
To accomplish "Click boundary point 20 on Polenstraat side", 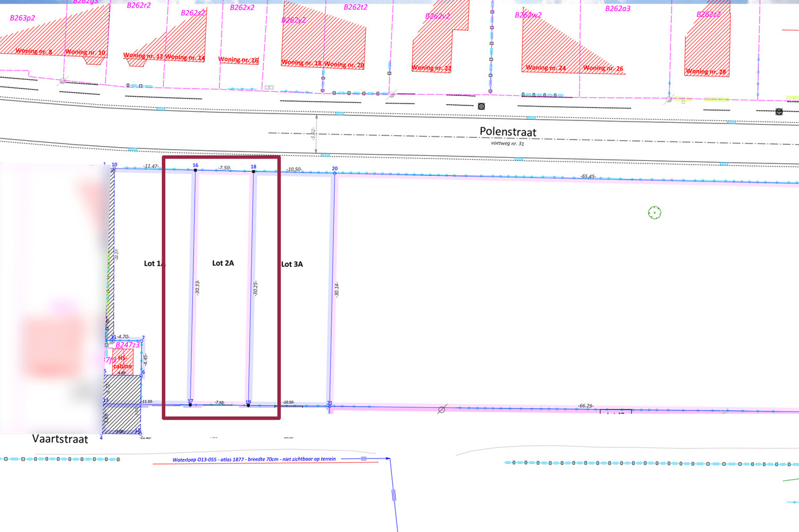I will pos(335,173).
